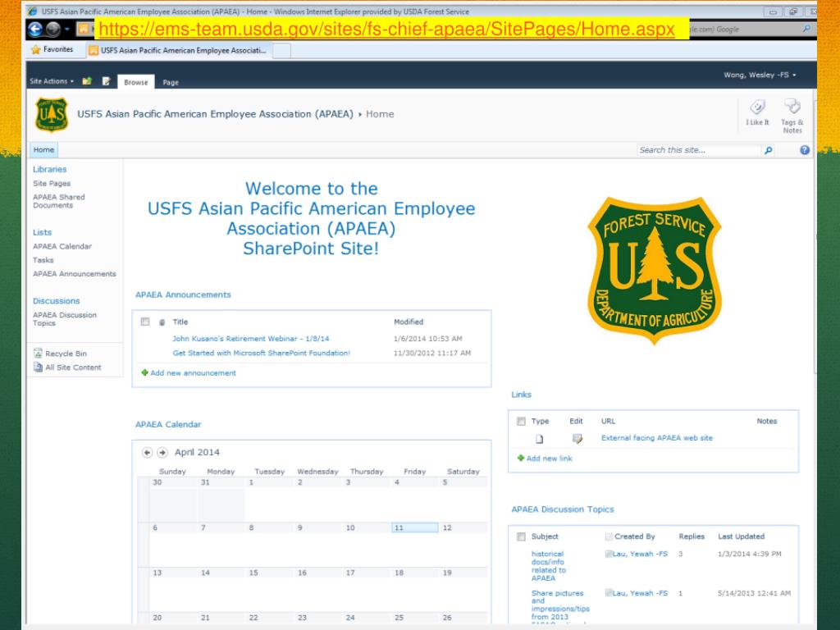
Task: Open the blue Help question mark icon
Action: (x=805, y=150)
